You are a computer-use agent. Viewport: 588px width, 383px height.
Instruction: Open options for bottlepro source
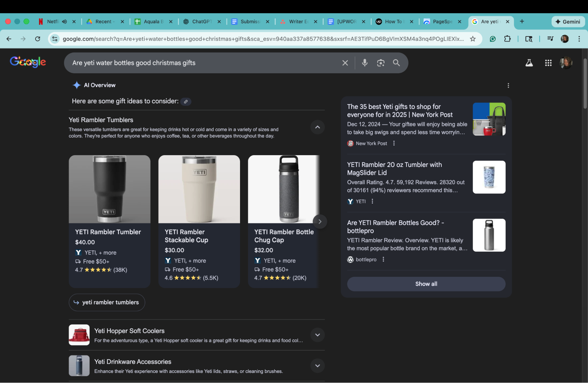(x=383, y=259)
